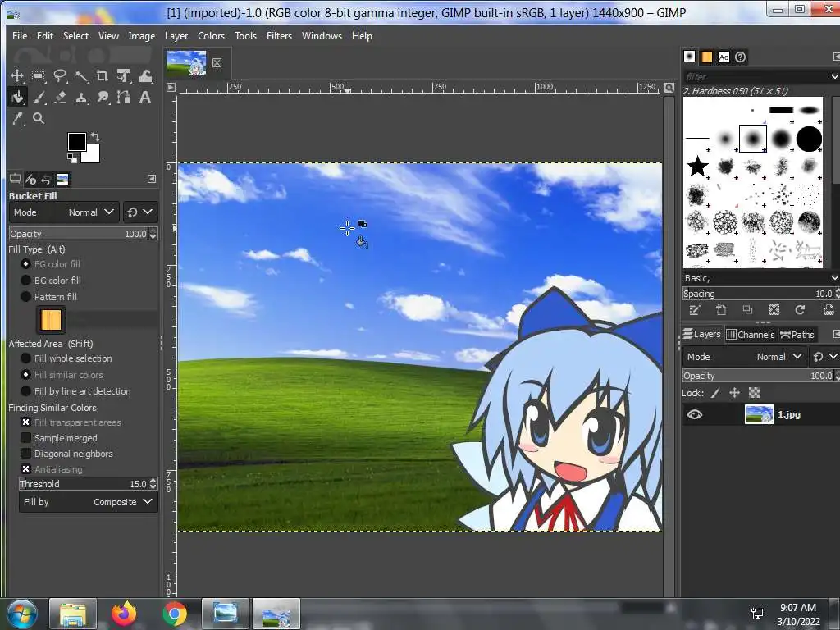Reset colors to default black and white
The height and width of the screenshot is (630, 840).
pyautogui.click(x=72, y=158)
